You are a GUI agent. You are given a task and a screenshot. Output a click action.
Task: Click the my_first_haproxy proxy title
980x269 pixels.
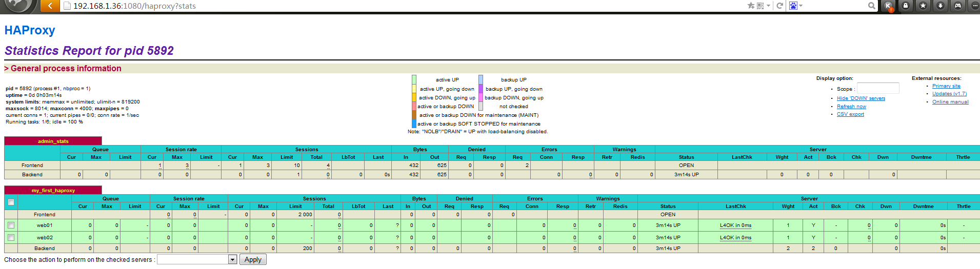[53, 190]
